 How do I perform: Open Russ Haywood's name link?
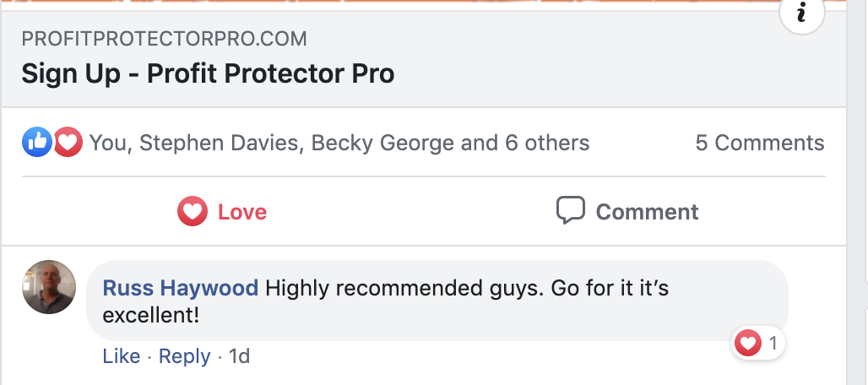[x=180, y=288]
